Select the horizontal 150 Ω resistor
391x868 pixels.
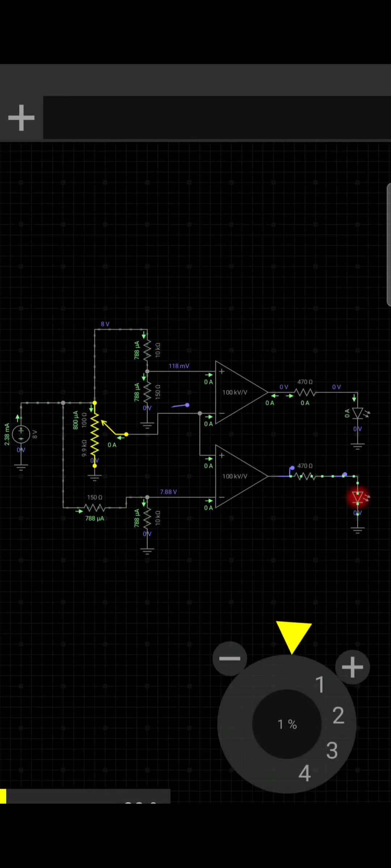point(95,508)
